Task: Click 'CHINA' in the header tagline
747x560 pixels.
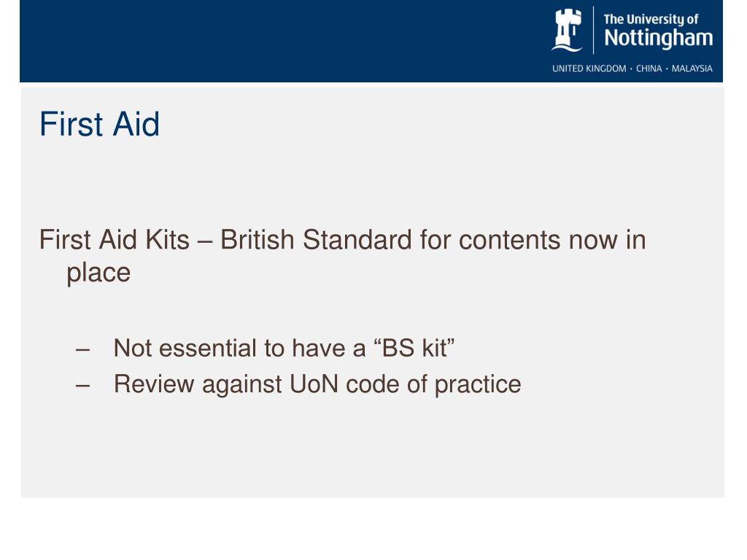Action: tap(649, 69)
